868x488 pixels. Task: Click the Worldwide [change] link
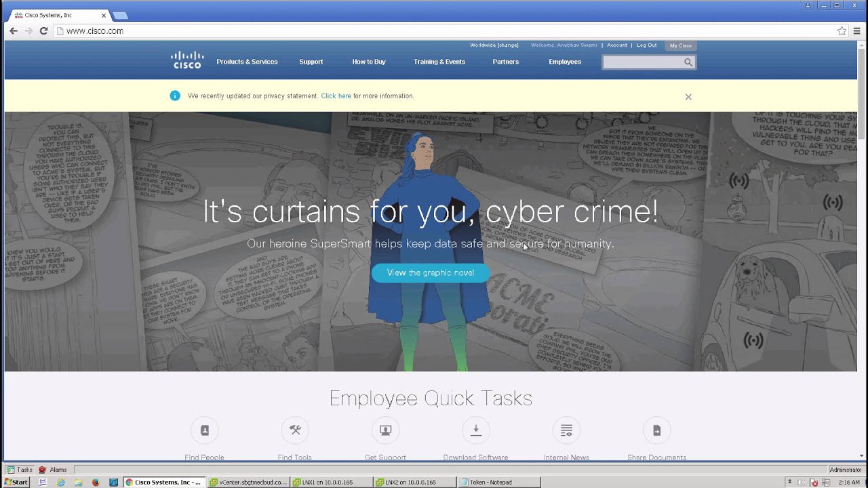point(494,45)
